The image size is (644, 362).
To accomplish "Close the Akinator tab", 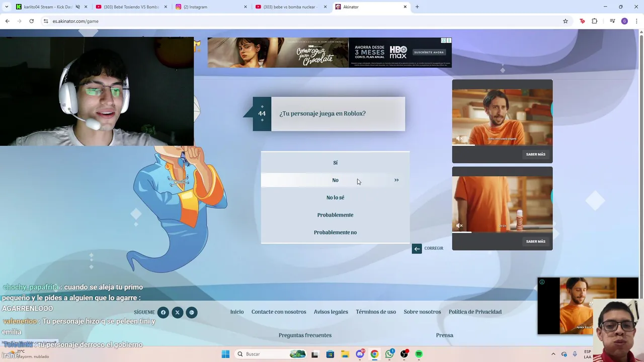I will tap(405, 7).
